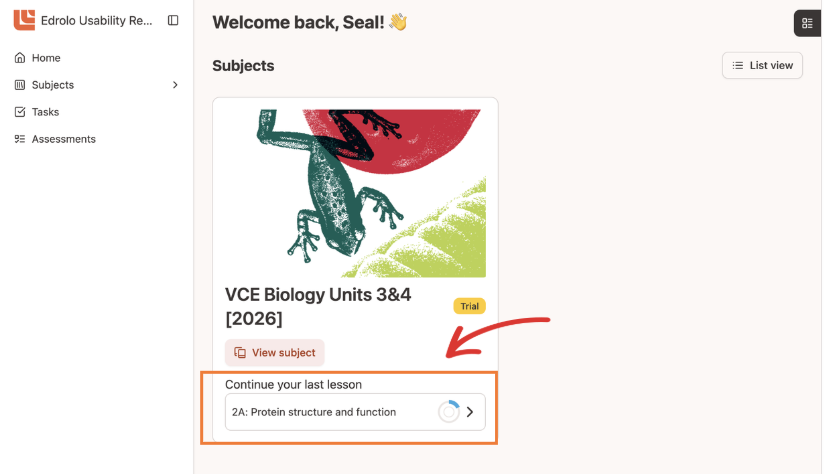Collapse the sidebar with the panel icon

pos(173,20)
